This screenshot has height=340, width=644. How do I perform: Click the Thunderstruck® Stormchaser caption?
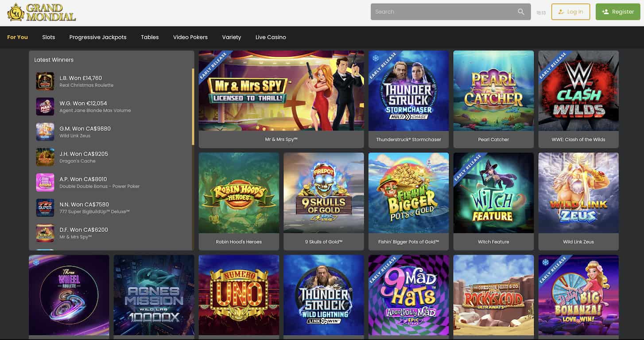[x=408, y=140]
